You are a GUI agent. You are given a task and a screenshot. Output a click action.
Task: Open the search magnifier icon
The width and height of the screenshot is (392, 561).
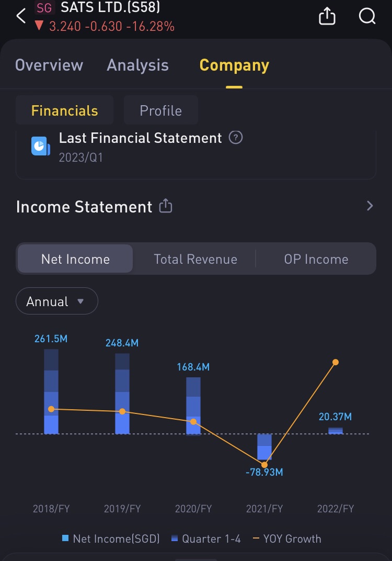coord(367,17)
